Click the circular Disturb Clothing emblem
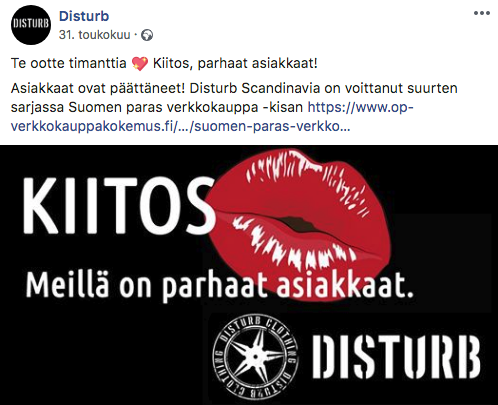 (256, 357)
